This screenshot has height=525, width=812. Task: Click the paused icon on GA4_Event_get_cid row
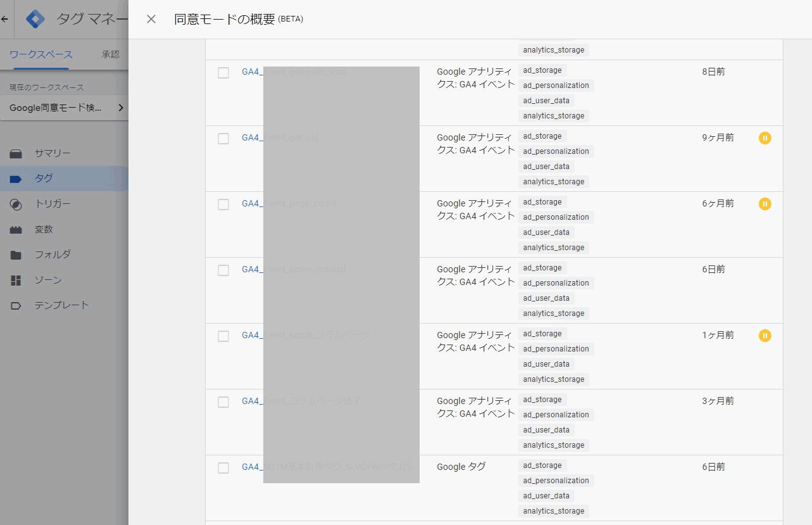[765, 138]
